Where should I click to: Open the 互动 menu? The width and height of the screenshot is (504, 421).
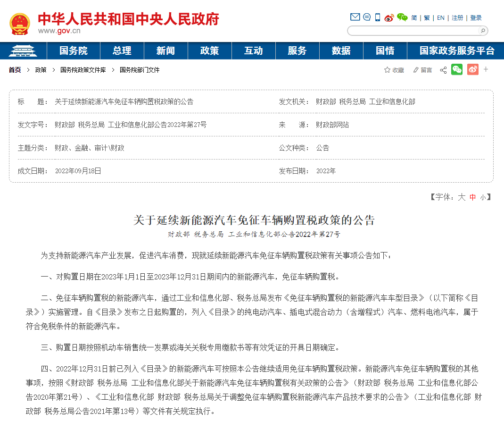click(254, 51)
